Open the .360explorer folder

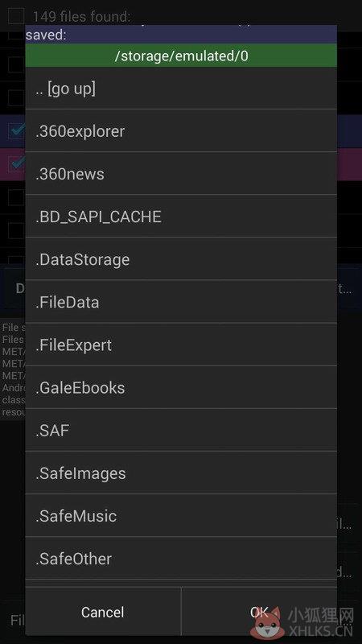click(181, 131)
